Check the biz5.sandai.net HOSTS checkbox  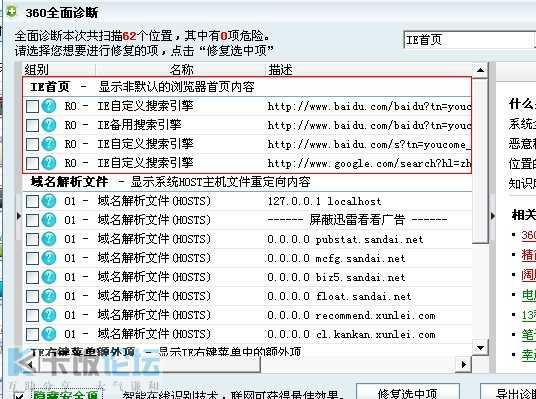(32, 277)
